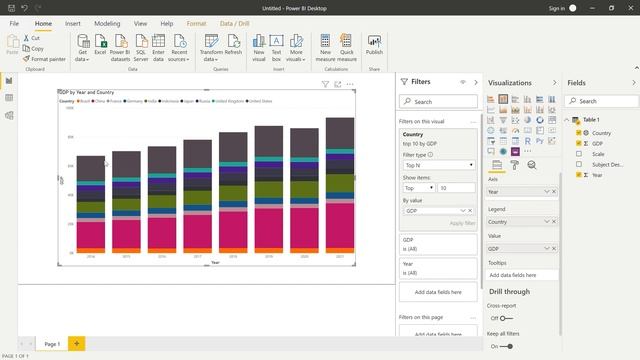This screenshot has height=360, width=640.
Task: Toggle Filters pane visibility eye icon
Action: pos(463,82)
